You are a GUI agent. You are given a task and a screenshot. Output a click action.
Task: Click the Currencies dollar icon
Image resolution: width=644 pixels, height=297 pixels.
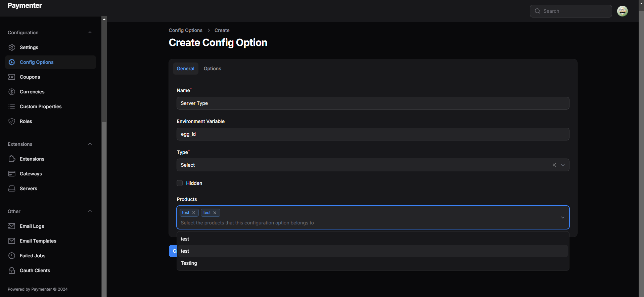tap(12, 92)
